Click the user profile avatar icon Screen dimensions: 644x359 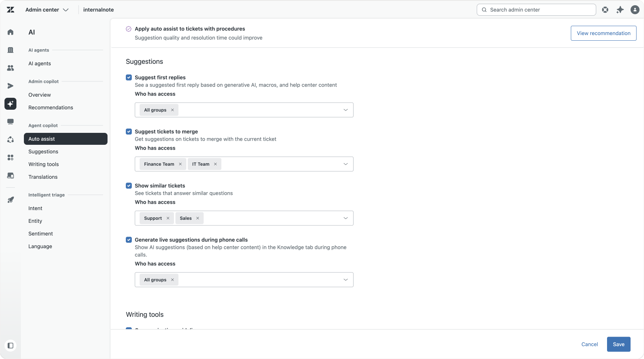[635, 10]
